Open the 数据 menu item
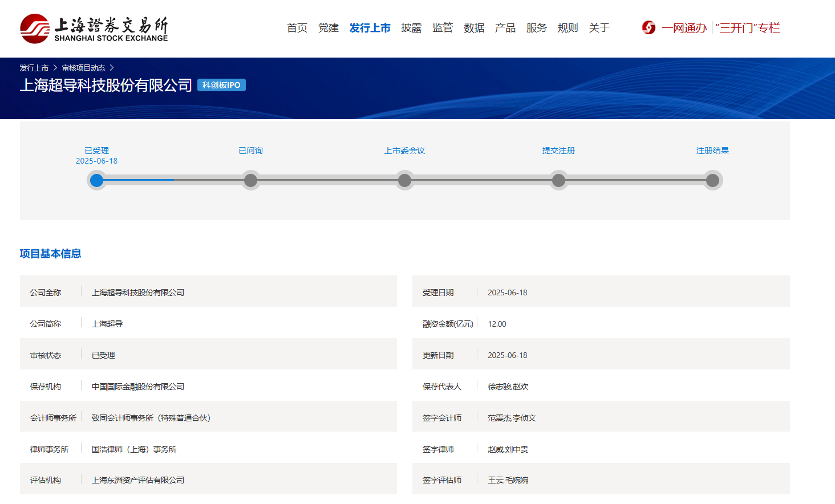Image resolution: width=835 pixels, height=504 pixels. (x=474, y=28)
